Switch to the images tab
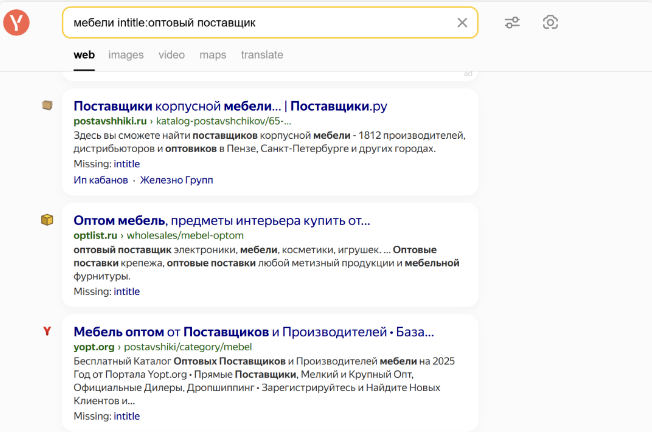 pyautogui.click(x=126, y=55)
